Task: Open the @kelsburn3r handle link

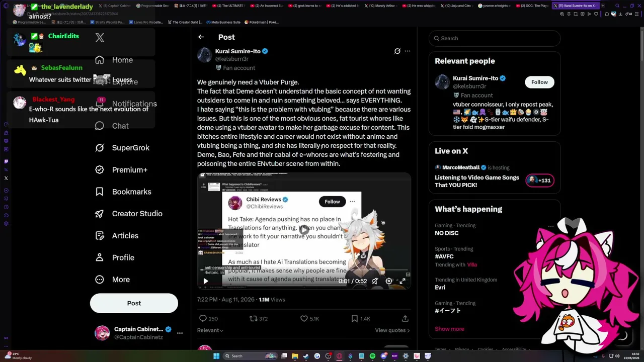Action: click(232, 59)
